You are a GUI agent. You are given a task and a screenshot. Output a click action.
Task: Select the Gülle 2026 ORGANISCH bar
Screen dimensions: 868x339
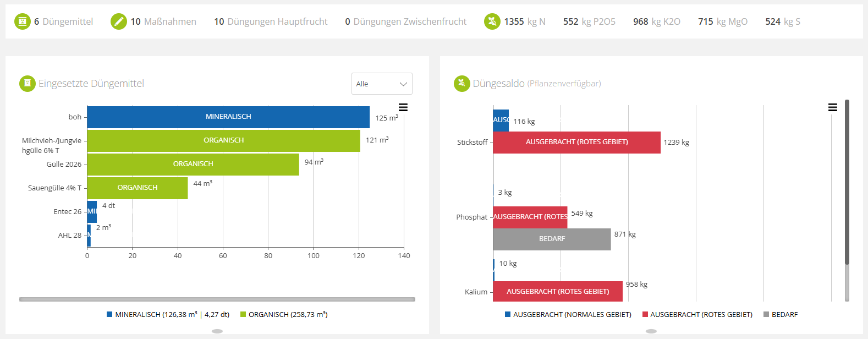193,164
